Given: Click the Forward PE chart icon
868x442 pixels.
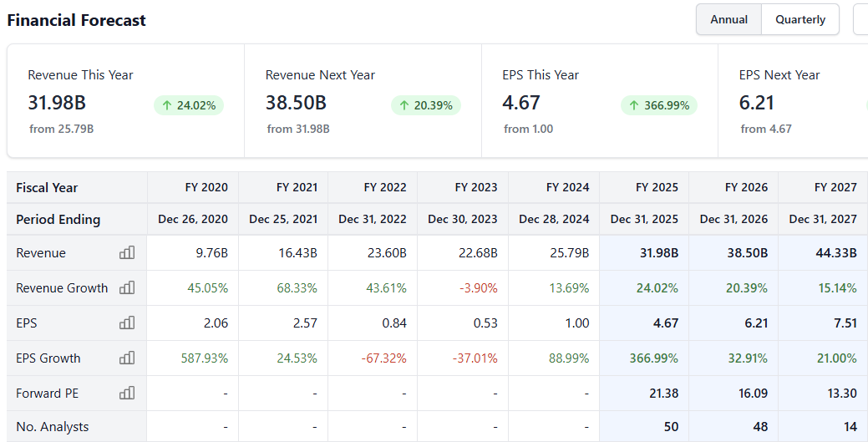Looking at the screenshot, I should click(x=127, y=393).
